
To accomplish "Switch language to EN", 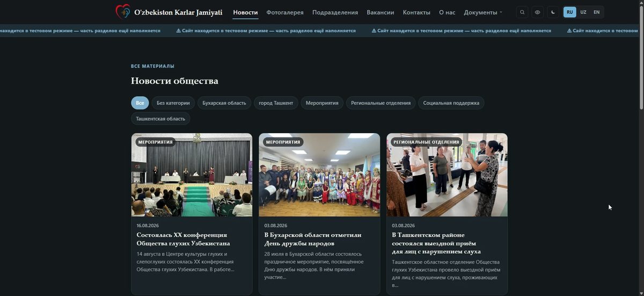I will 596,12.
